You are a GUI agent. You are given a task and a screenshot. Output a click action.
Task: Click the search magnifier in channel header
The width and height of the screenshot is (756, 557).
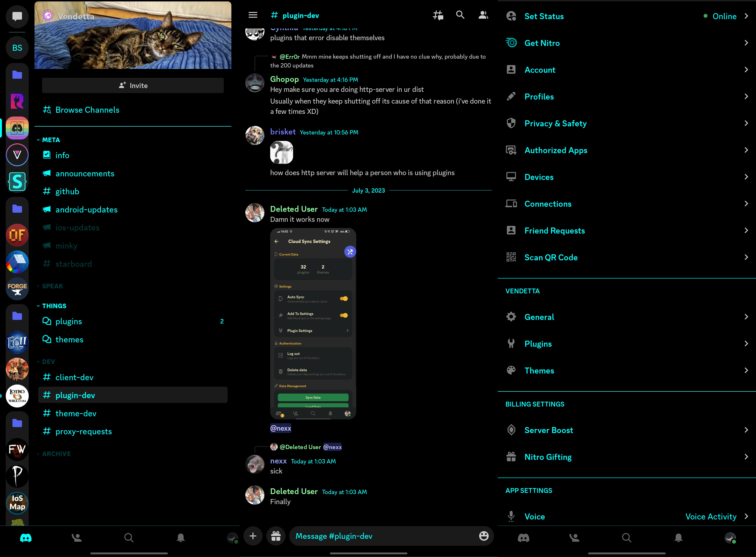460,15
